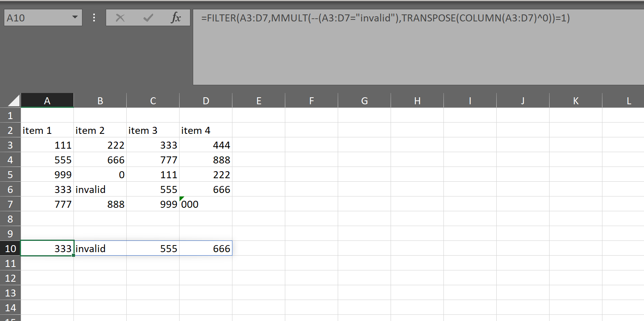644x321 pixels.
Task: Select row 3 header
Action: [10, 145]
